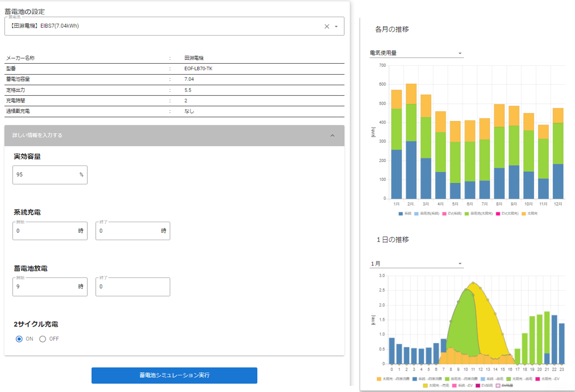Open the 1月 month selector dropdown

pyautogui.click(x=417, y=263)
